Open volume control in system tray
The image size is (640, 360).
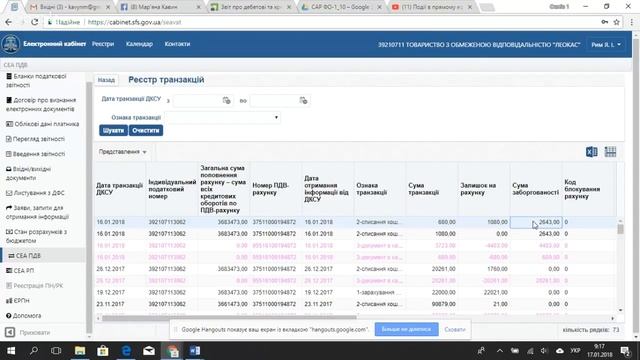(x=544, y=351)
